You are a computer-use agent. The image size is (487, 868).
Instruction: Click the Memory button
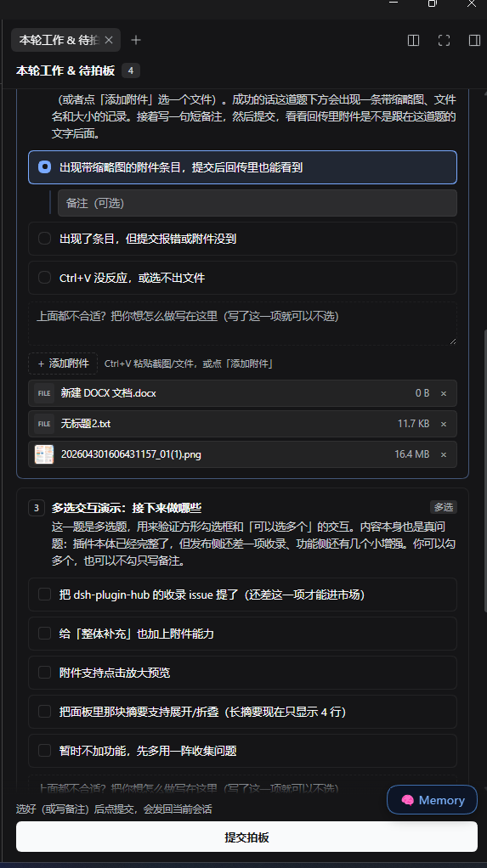[x=432, y=800]
